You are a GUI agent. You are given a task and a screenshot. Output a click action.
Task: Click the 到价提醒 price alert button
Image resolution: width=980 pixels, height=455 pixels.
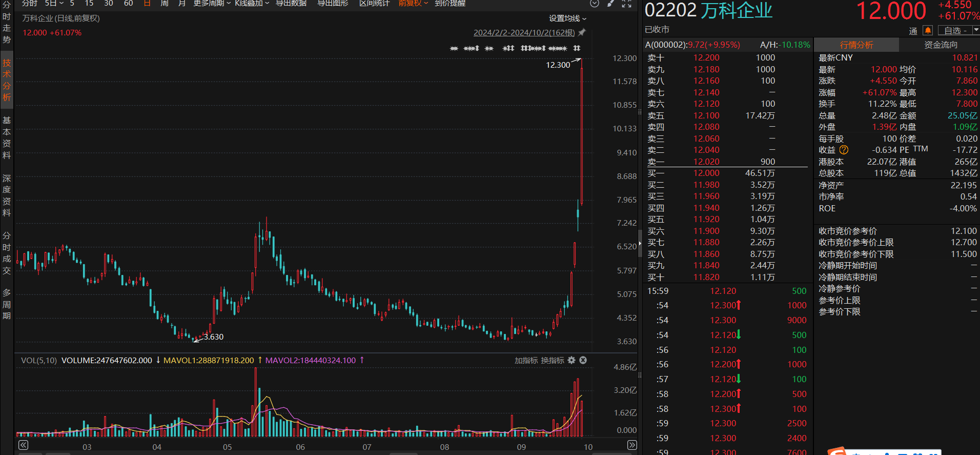(450, 4)
